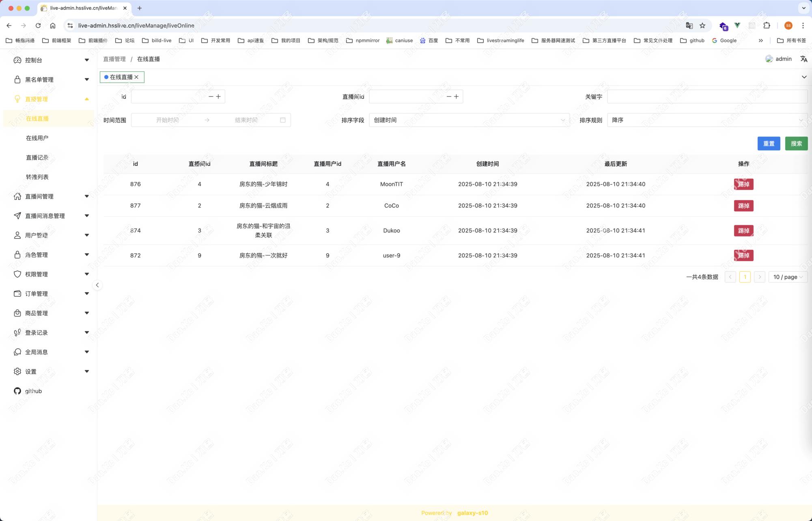Click the github icon in the sidebar
Viewport: 812px width, 521px height.
point(17,391)
